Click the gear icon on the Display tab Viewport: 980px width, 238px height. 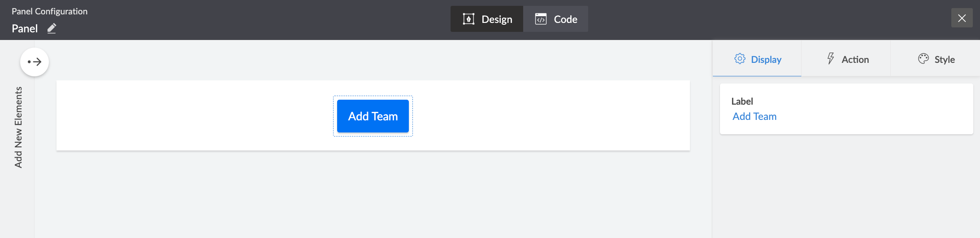click(740, 59)
